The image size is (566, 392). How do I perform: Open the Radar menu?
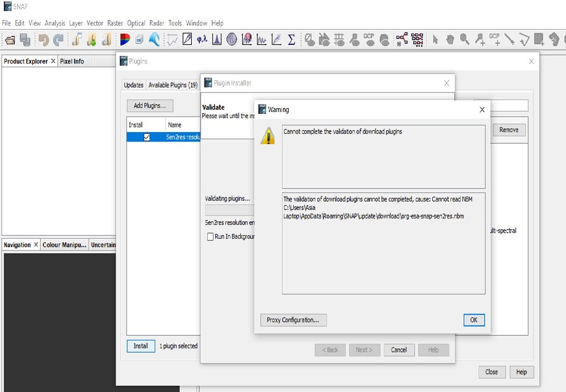156,23
